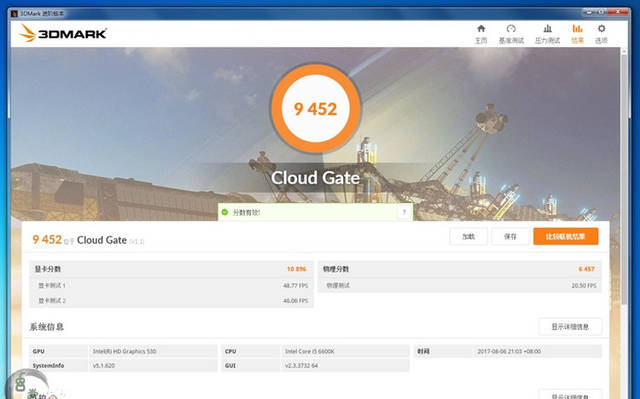Click the Intel(R) HD Graphics 530 GPU value

(x=124, y=351)
